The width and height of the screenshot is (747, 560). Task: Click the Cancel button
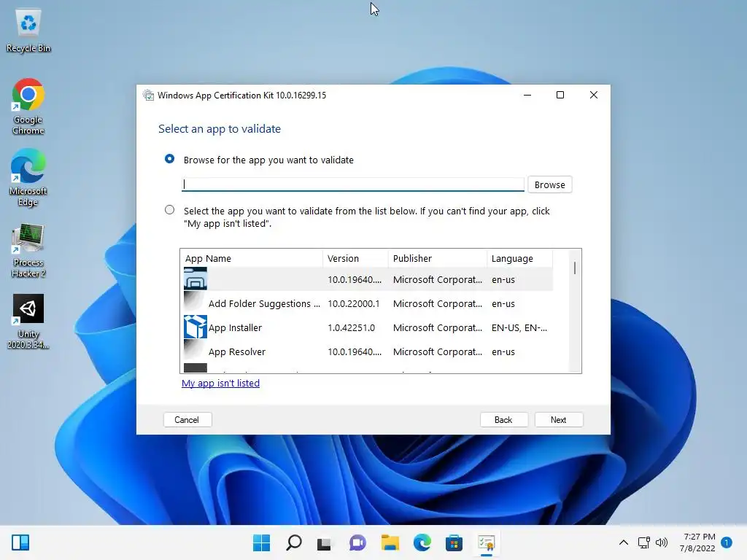187,420
